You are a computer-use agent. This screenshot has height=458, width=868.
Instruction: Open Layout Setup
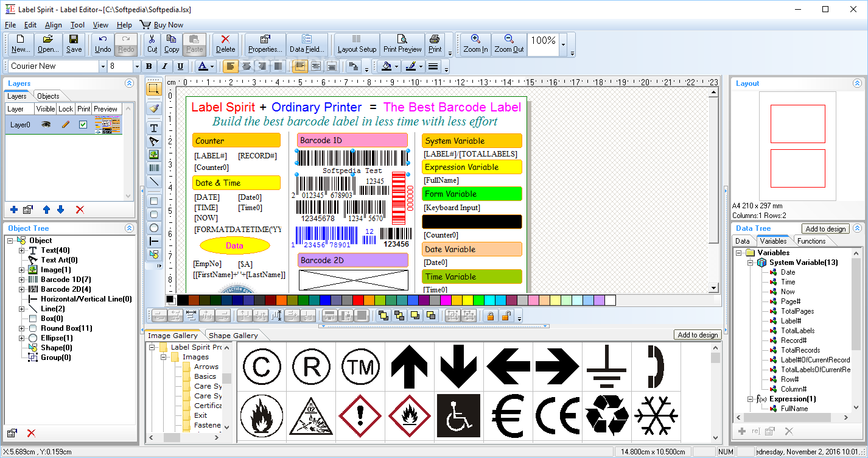(357, 44)
